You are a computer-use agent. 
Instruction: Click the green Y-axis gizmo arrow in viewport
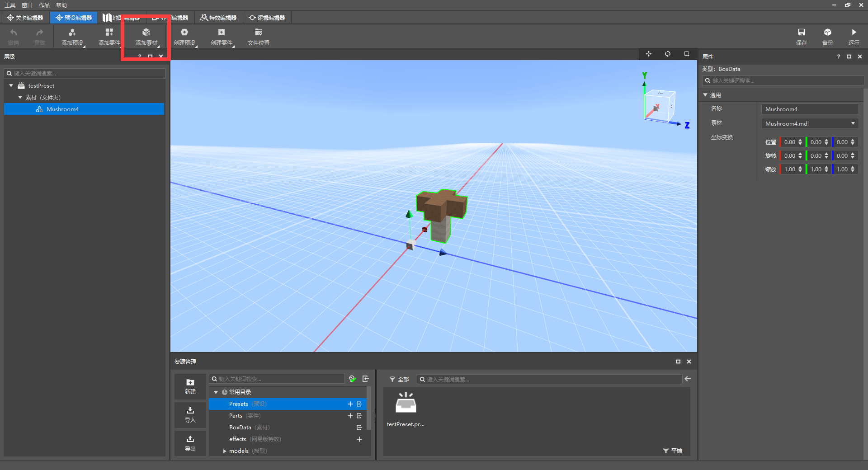tap(409, 214)
